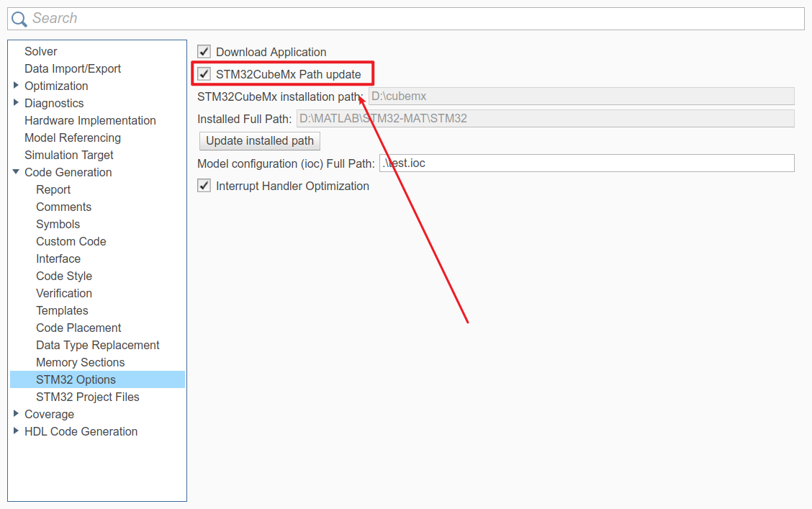The width and height of the screenshot is (812, 509).
Task: Select the Coverage item
Action: click(x=49, y=414)
